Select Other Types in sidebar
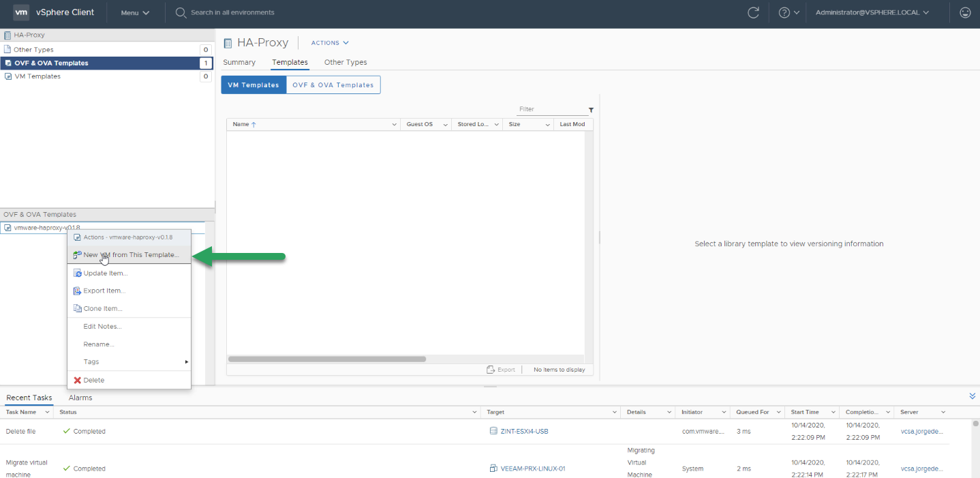This screenshot has height=478, width=980. click(x=107, y=49)
